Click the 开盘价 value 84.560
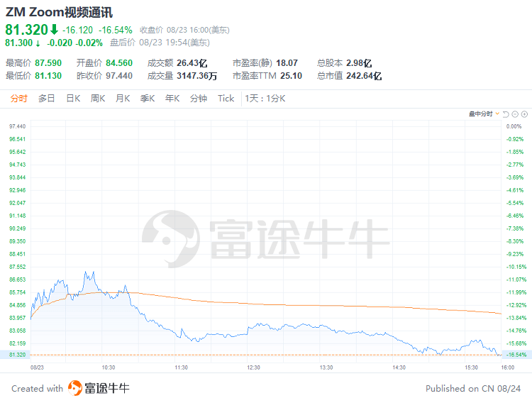Screen dimensions: 532x403 coord(119,63)
